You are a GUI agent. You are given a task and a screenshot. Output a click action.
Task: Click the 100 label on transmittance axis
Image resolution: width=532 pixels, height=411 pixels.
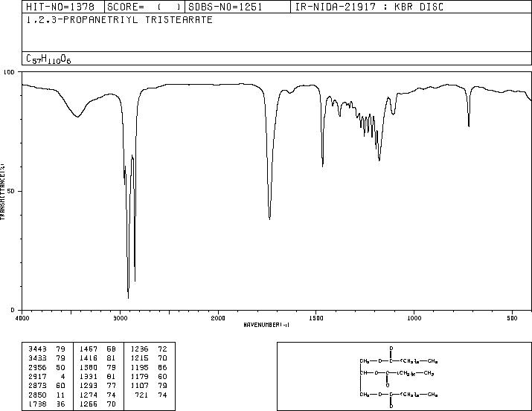[x=9, y=72]
